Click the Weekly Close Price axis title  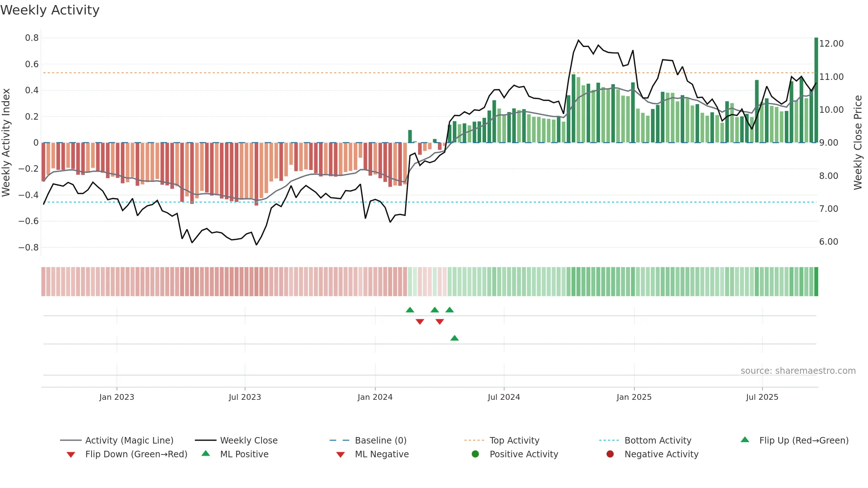pos(858,142)
